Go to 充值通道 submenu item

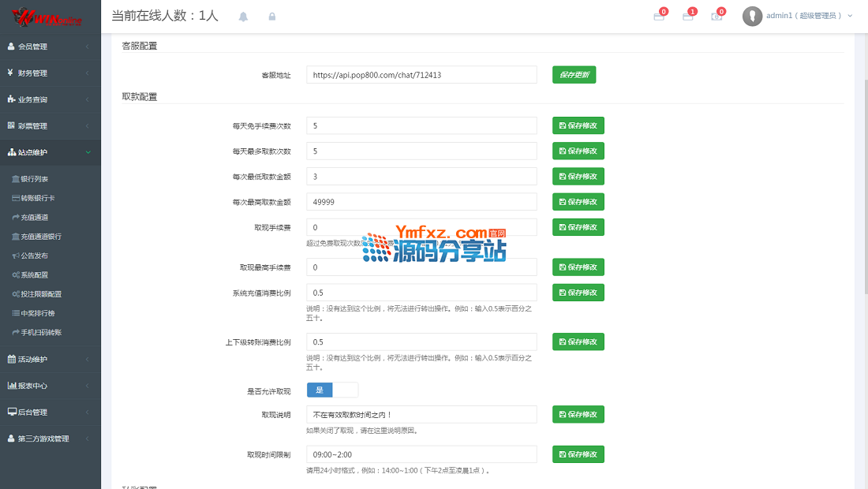coord(35,217)
